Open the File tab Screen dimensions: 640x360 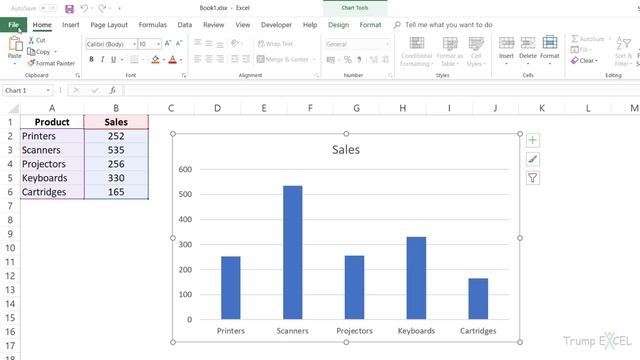click(13, 25)
